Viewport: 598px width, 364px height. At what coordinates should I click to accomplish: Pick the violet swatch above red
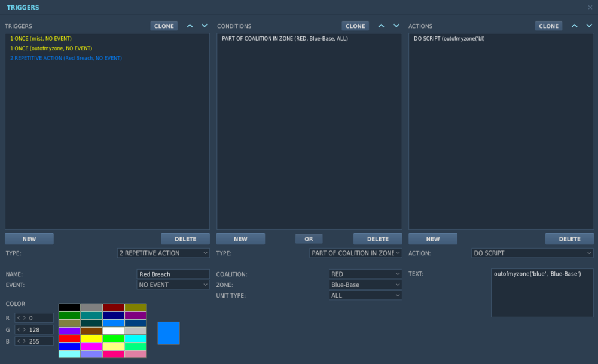[69, 331]
